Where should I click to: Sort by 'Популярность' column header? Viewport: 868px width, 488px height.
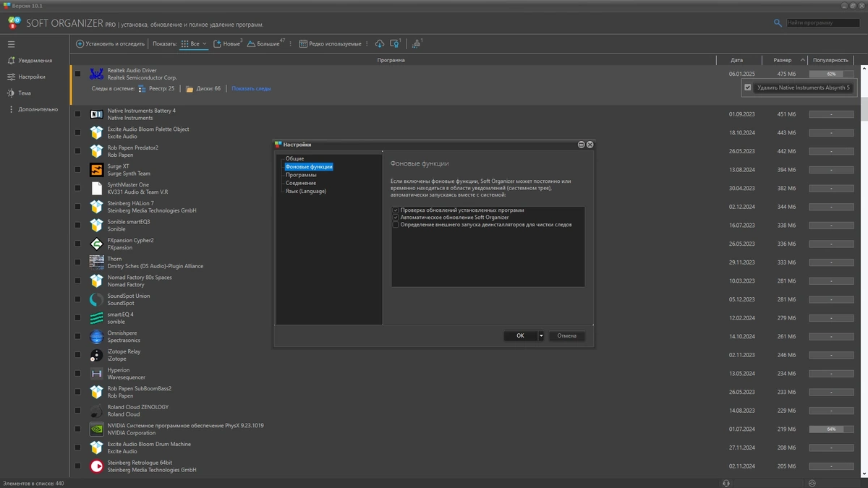830,60
